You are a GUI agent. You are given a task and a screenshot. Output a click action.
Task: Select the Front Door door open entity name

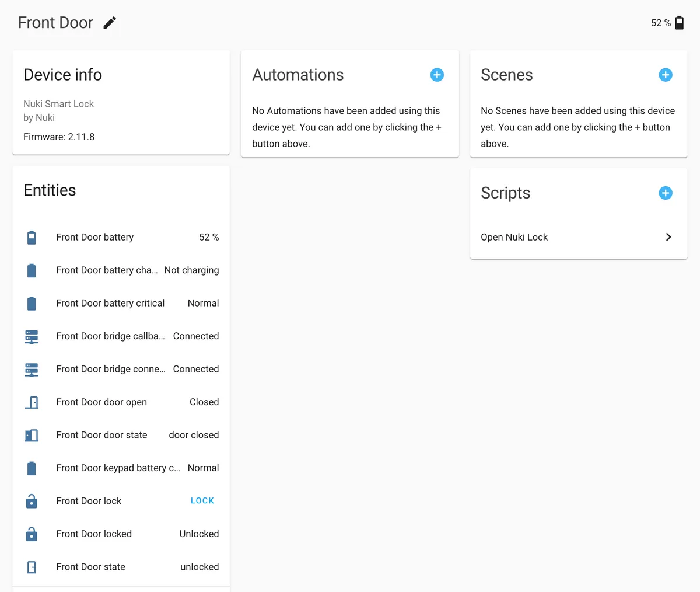click(101, 402)
